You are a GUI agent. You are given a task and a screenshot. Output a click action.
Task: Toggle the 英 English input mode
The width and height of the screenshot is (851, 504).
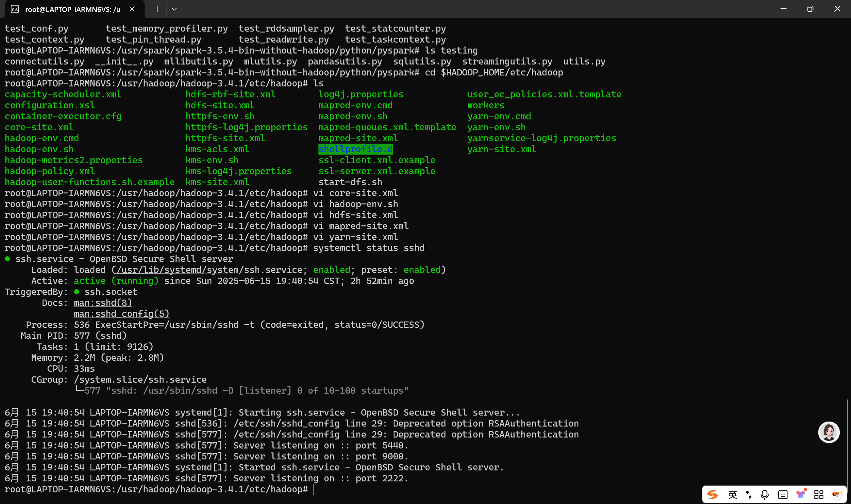click(732, 494)
